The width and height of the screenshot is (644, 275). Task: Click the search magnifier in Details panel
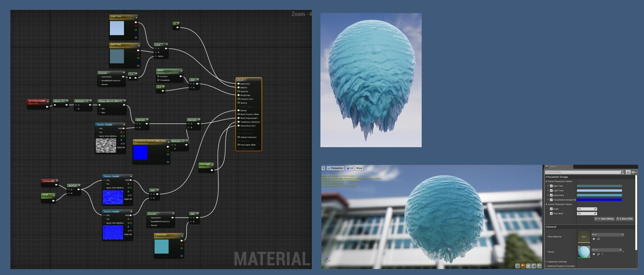622,172
